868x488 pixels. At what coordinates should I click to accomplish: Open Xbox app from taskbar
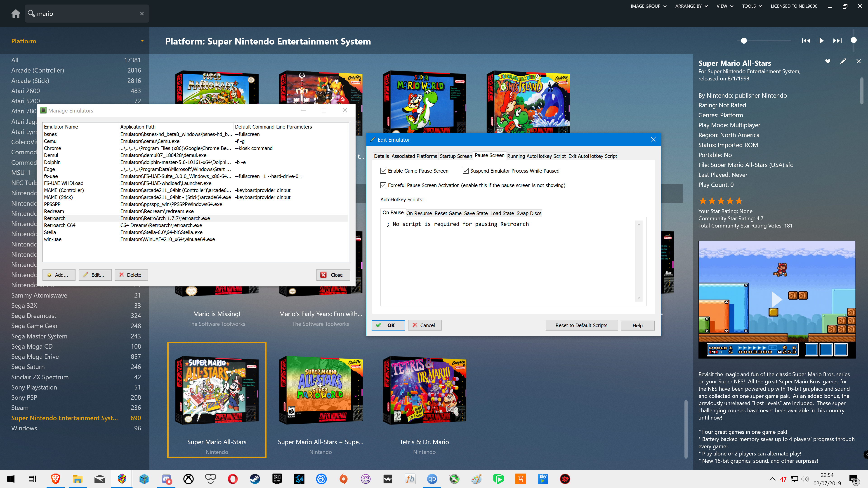pos(188,479)
